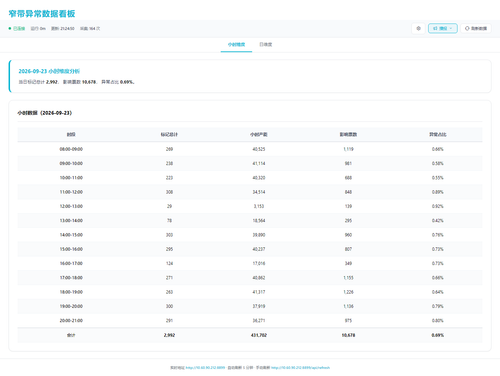Viewport: 500px width, 376px height.
Task: Select the 10:00-11:00 time slot cell
Action: (x=71, y=178)
